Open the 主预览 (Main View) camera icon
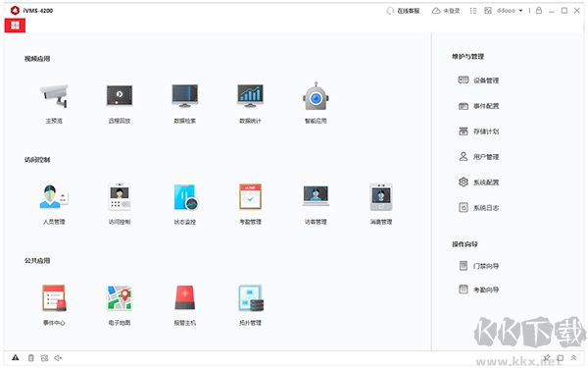 54,96
